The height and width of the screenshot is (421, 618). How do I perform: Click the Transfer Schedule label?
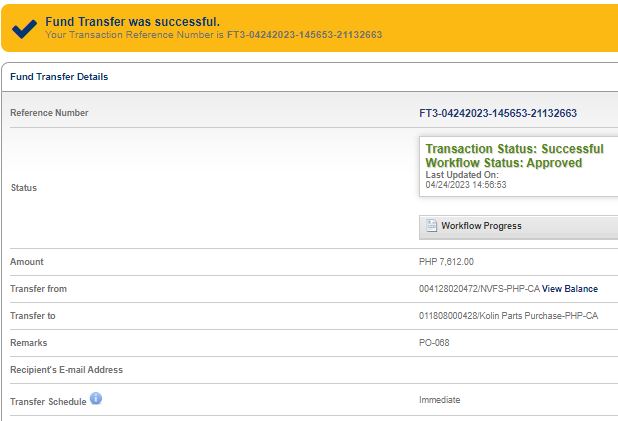(x=47, y=401)
